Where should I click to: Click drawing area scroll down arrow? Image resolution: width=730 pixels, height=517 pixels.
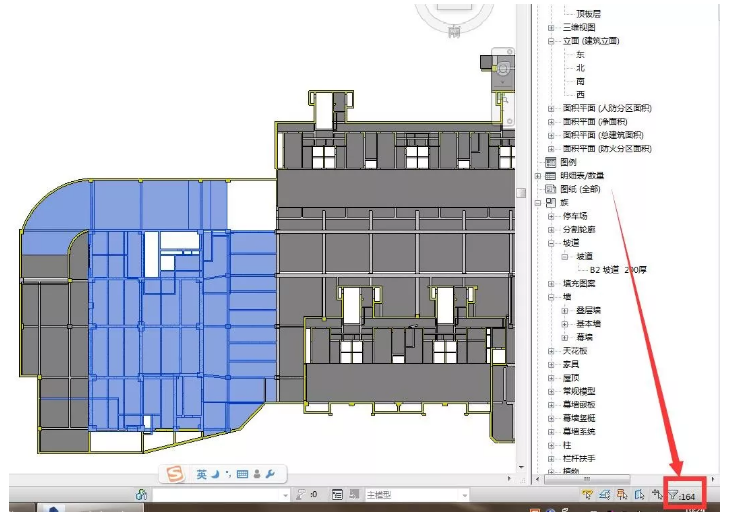(521, 467)
